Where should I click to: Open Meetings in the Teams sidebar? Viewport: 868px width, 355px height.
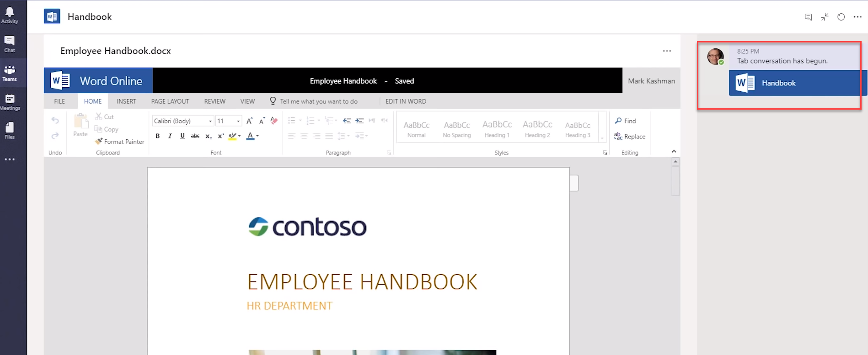[x=10, y=102]
